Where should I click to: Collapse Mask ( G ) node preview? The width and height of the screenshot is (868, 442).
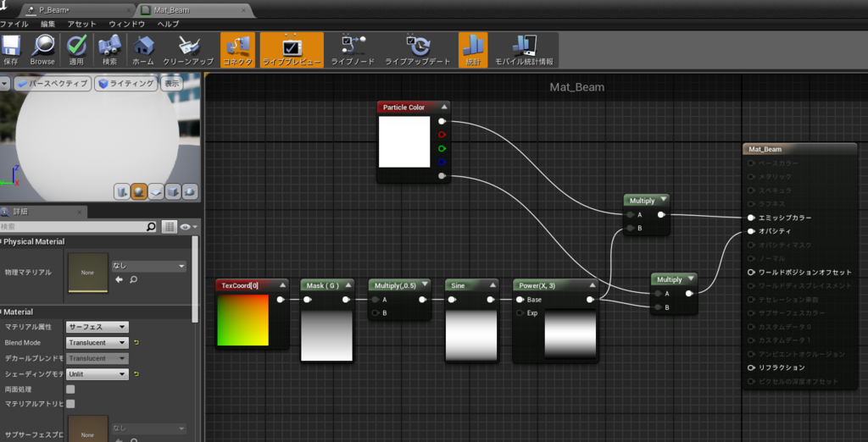pos(348,285)
